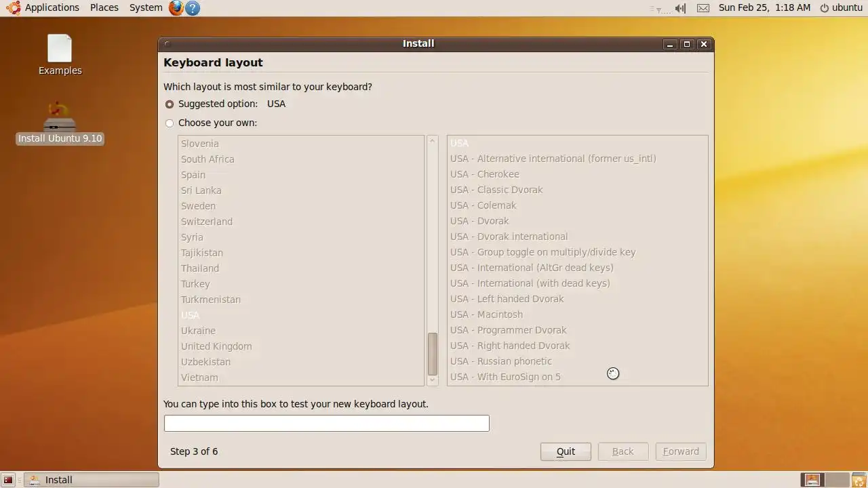Choose USA - Russian phonetic variant

click(578, 361)
